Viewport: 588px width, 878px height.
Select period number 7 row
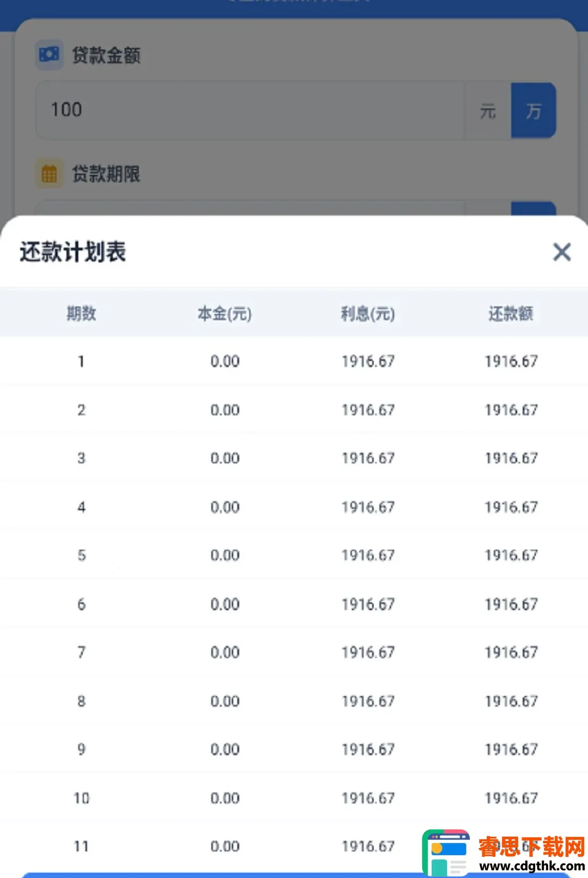point(294,652)
